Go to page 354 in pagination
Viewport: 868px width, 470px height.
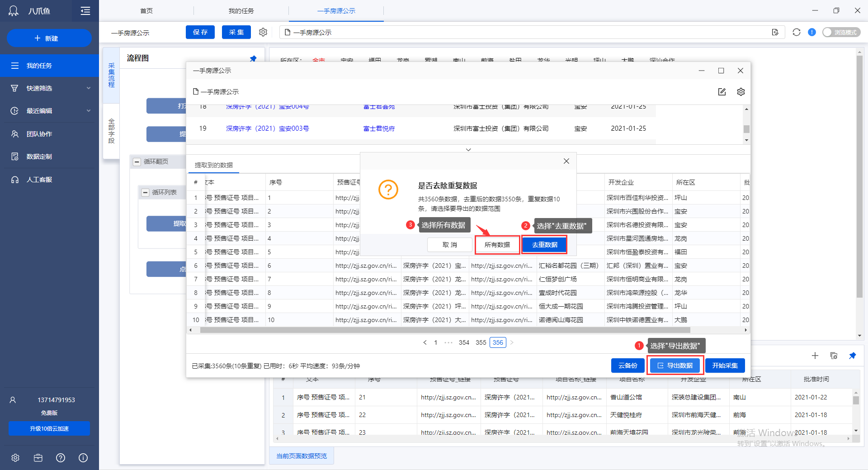pos(464,342)
